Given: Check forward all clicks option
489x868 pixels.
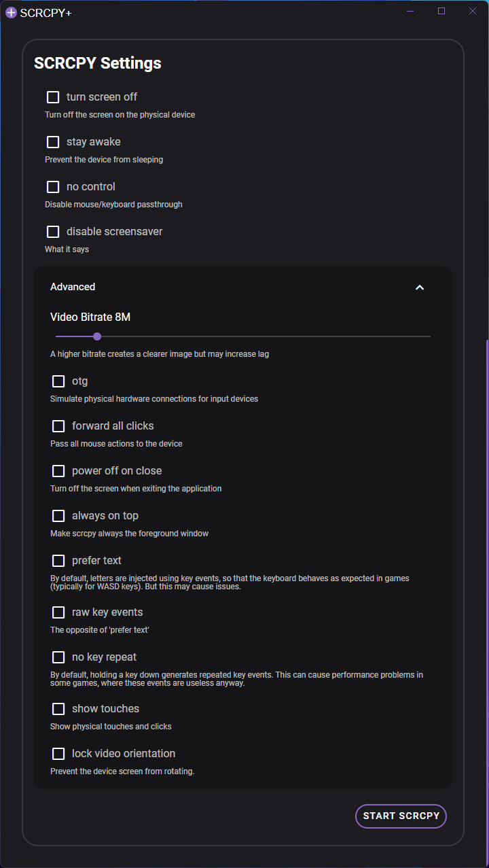Looking at the screenshot, I should click(58, 426).
